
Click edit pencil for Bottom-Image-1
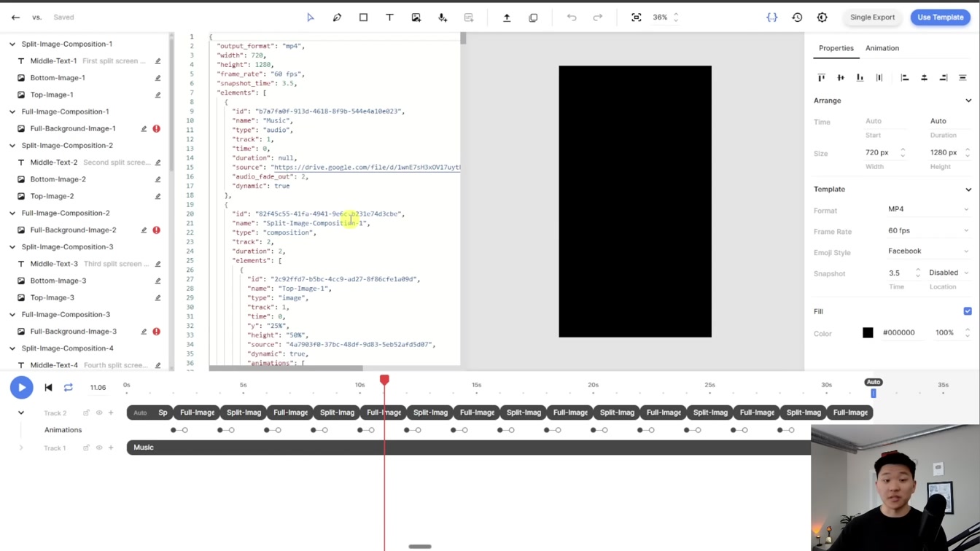pyautogui.click(x=157, y=78)
